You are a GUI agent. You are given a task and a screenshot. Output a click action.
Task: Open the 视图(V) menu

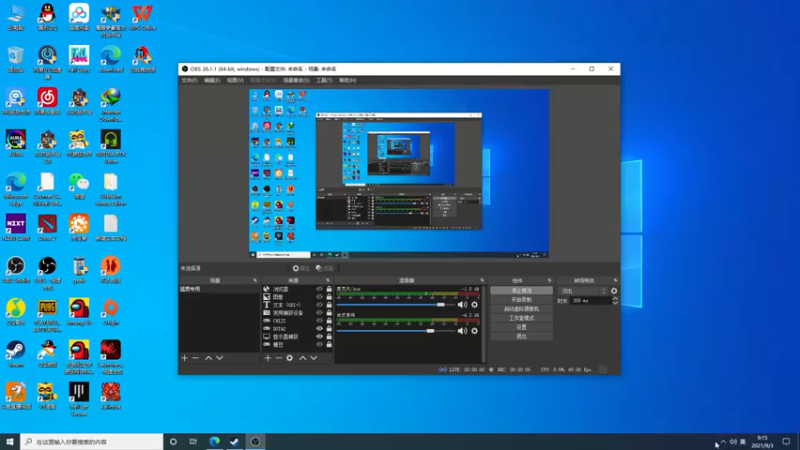pyautogui.click(x=235, y=80)
